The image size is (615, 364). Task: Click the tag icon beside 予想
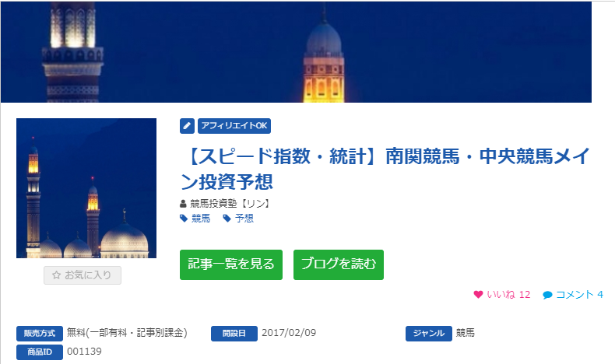[x=227, y=219]
